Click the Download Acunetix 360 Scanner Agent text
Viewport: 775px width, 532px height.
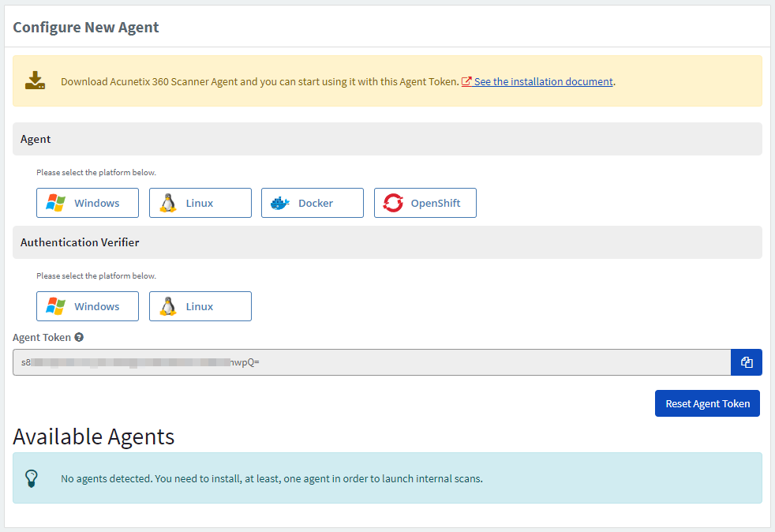[x=260, y=81]
